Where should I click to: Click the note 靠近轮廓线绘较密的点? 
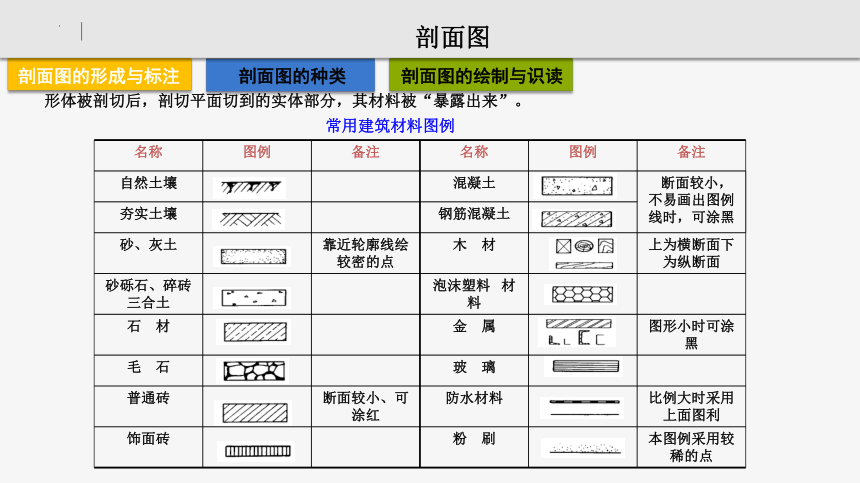click(x=365, y=253)
